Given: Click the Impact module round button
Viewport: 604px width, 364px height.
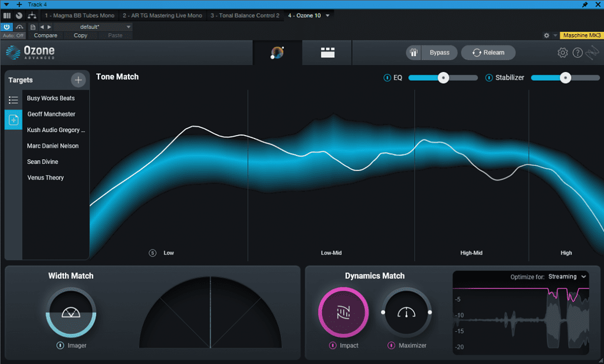Looking at the screenshot, I should [343, 313].
